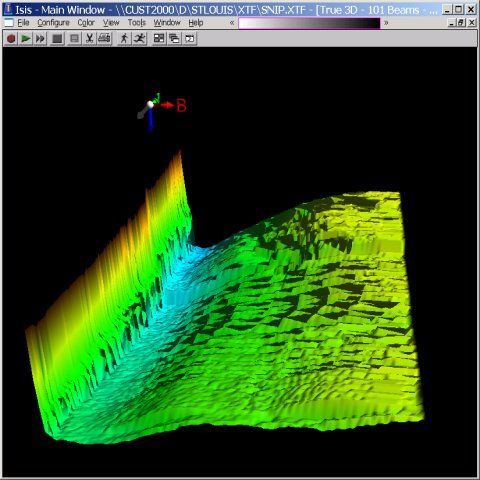Click the scissors snip icon
Screen dimensions: 480x480
pos(89,39)
